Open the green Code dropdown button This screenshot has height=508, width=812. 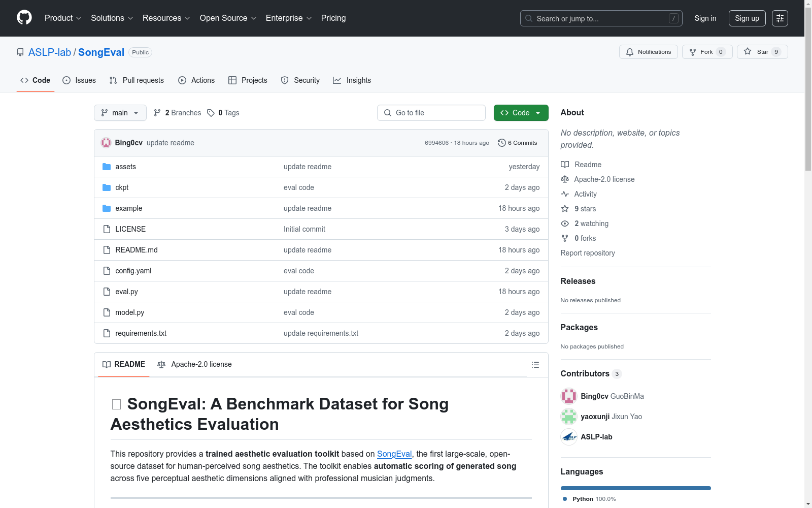click(x=521, y=113)
